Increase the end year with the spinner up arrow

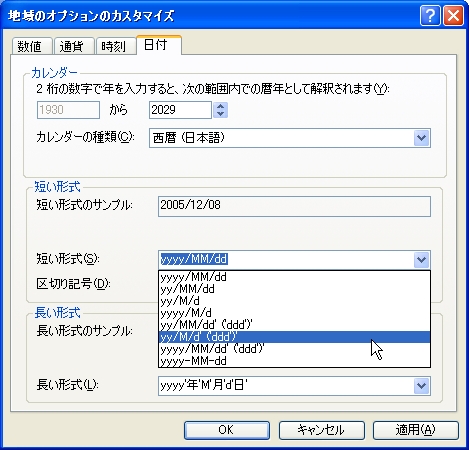tap(220, 106)
